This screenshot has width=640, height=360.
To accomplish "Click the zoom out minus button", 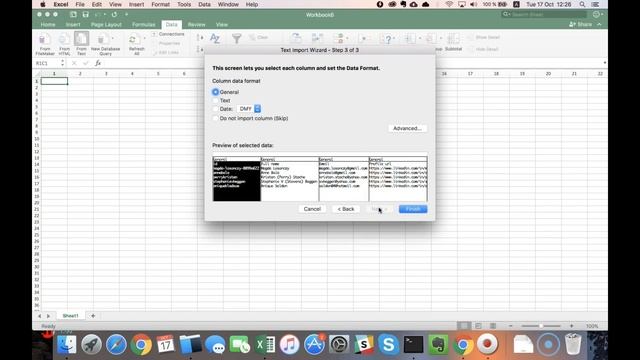I will coord(511,326).
